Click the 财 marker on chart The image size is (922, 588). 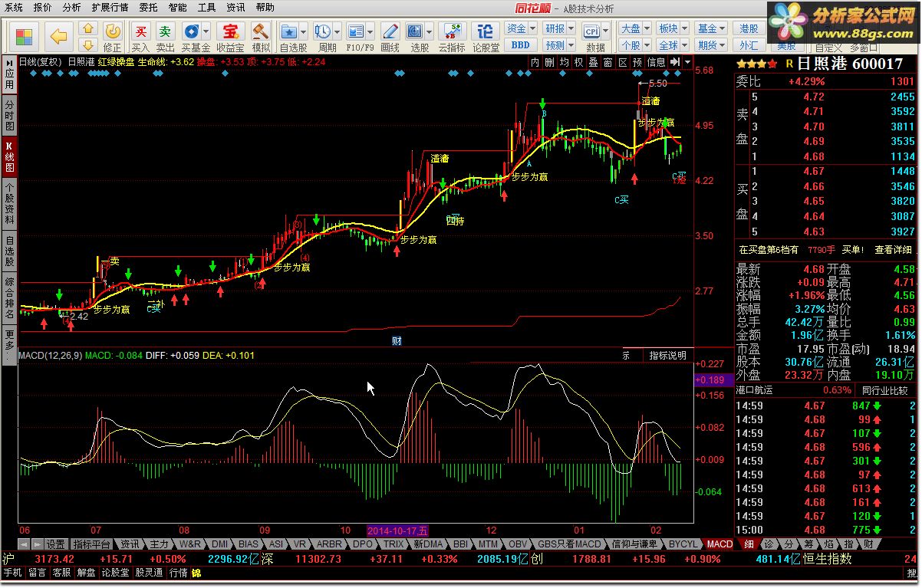[397, 341]
